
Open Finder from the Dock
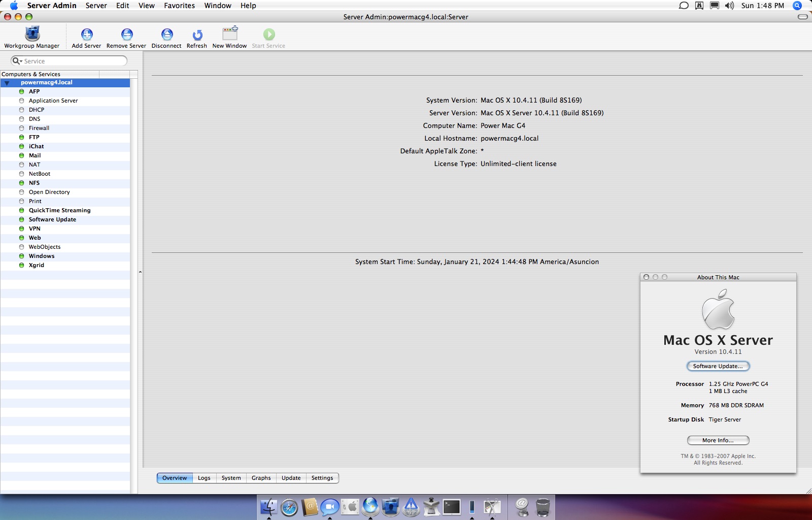269,507
